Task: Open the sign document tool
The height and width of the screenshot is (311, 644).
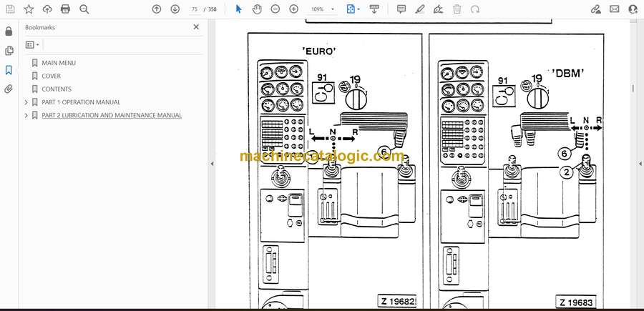Action: [x=438, y=9]
